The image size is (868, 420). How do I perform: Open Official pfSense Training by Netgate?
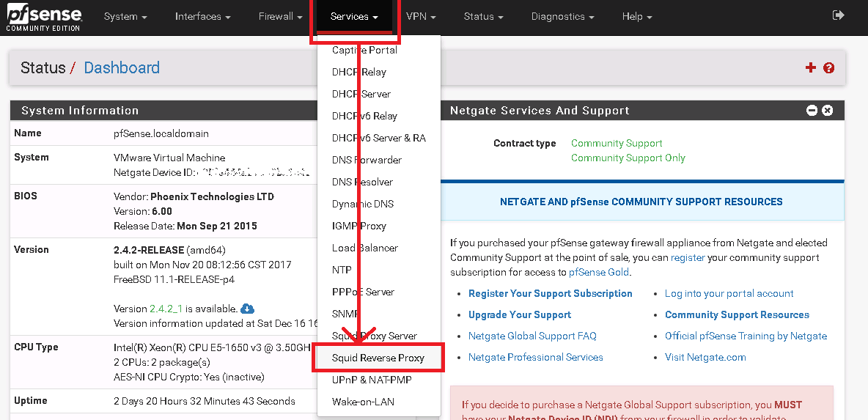pyautogui.click(x=746, y=336)
